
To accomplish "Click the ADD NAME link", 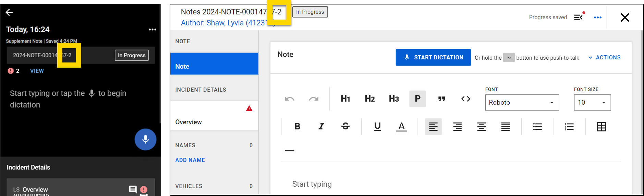I will pos(190,160).
